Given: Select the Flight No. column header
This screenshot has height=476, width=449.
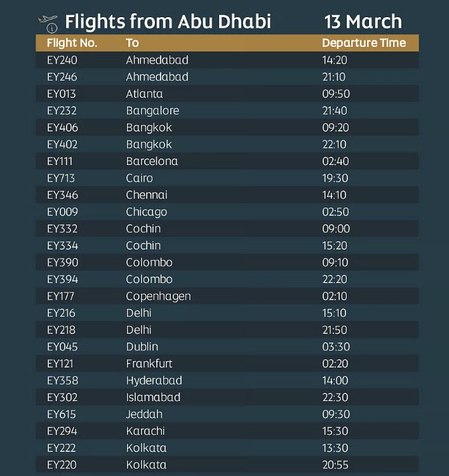Looking at the screenshot, I should [72, 43].
